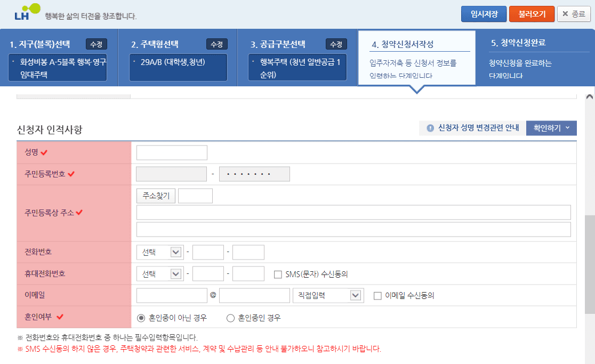This screenshot has height=364, width=595.
Task: Check the 이메일 수신동의 box
Action: click(x=377, y=296)
